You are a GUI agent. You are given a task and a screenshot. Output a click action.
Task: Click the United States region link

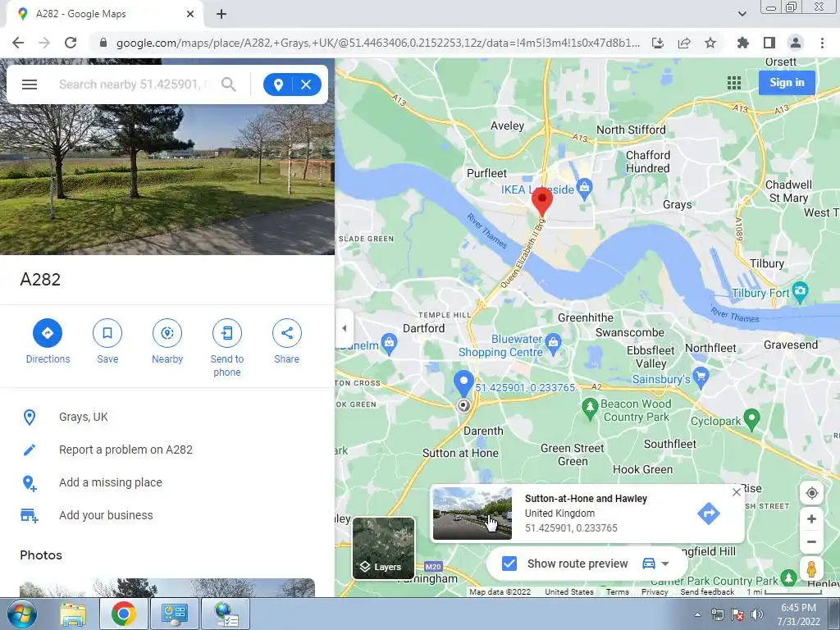(569, 592)
